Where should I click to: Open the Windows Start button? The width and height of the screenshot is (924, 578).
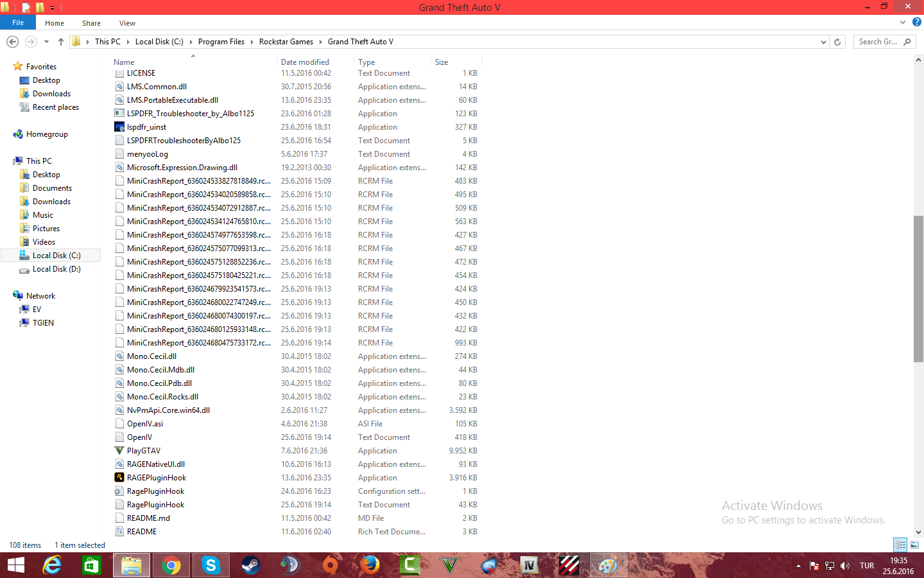15,565
